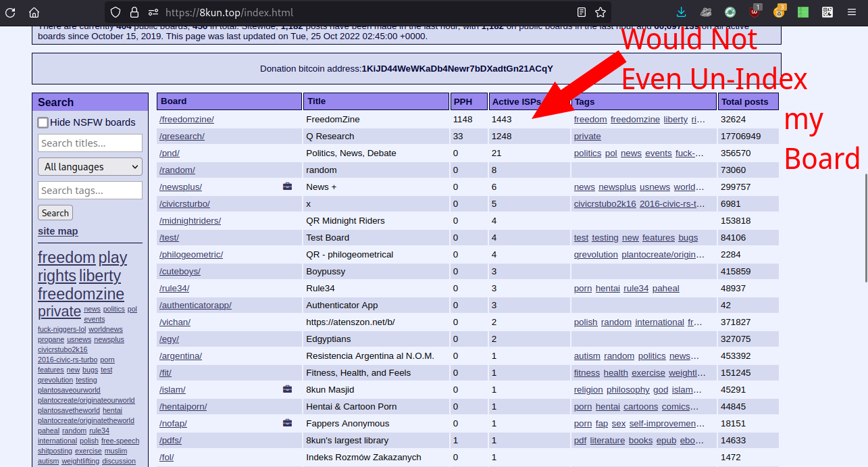Open the /pdfs/ board link
This screenshot has width=868, height=467.
click(170, 441)
